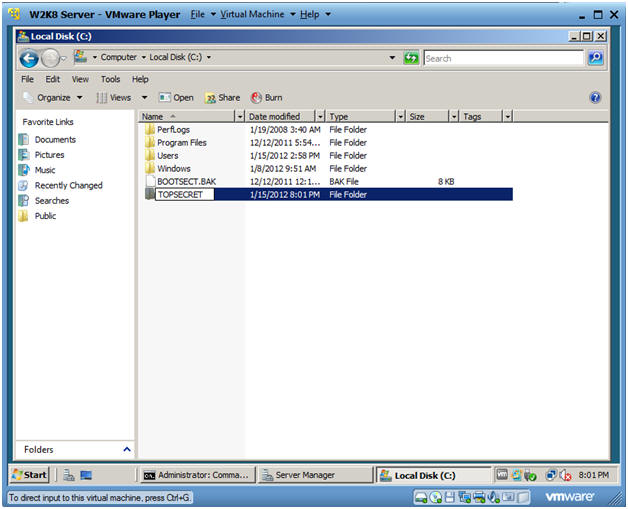The image size is (628, 509).
Task: Click the TOPSECRET rename text box
Action: 185,195
